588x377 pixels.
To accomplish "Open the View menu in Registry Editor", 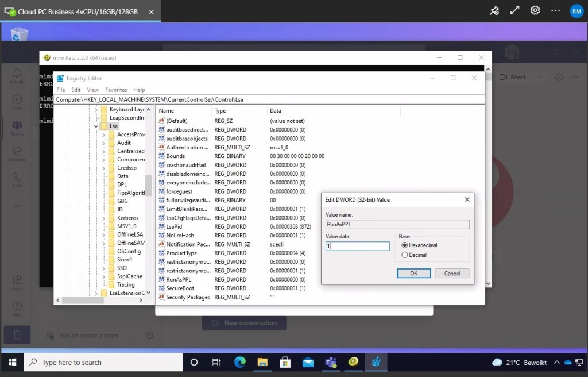I will 92,90.
